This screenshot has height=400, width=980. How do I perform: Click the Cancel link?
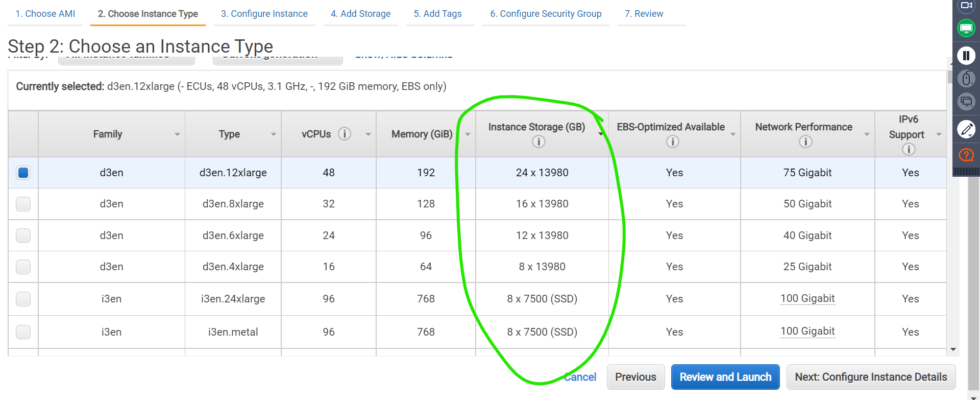[x=580, y=377]
